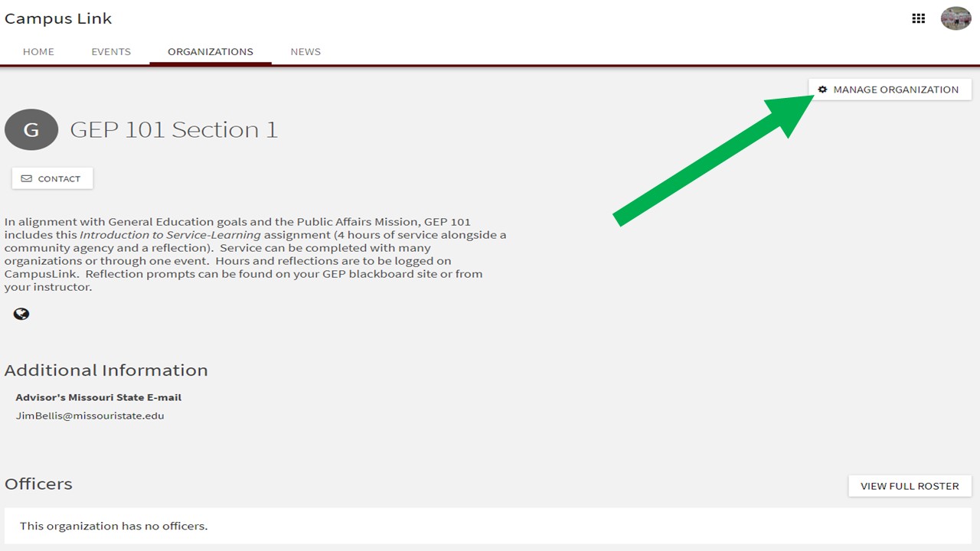Click the Additional Information heading

(x=106, y=370)
